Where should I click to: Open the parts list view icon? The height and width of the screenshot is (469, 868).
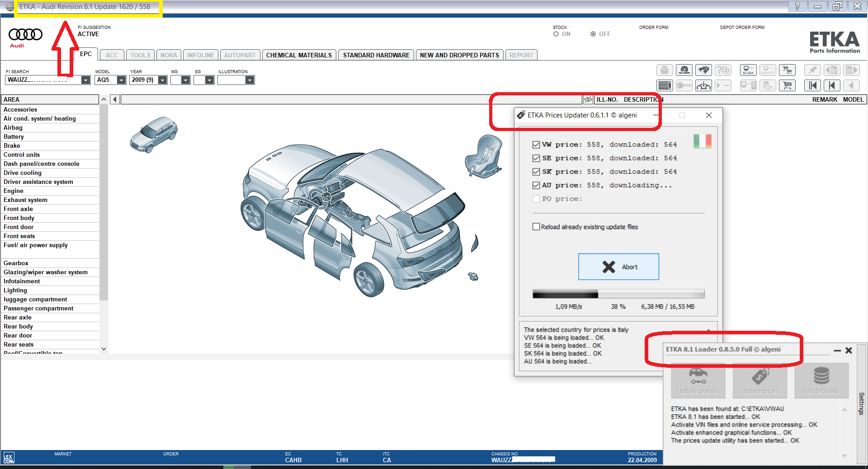(664, 85)
